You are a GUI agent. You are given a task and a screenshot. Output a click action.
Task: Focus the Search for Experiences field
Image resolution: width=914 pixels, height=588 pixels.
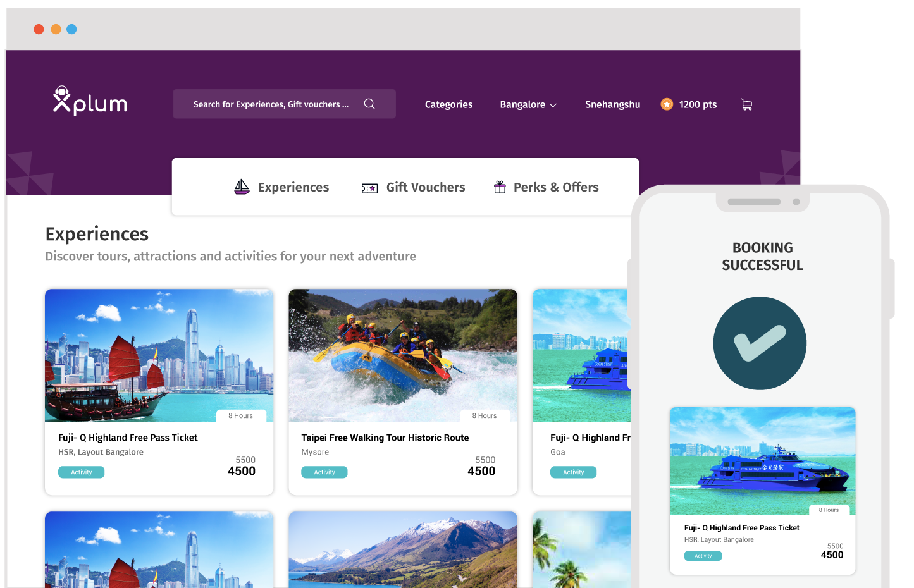[284, 104]
